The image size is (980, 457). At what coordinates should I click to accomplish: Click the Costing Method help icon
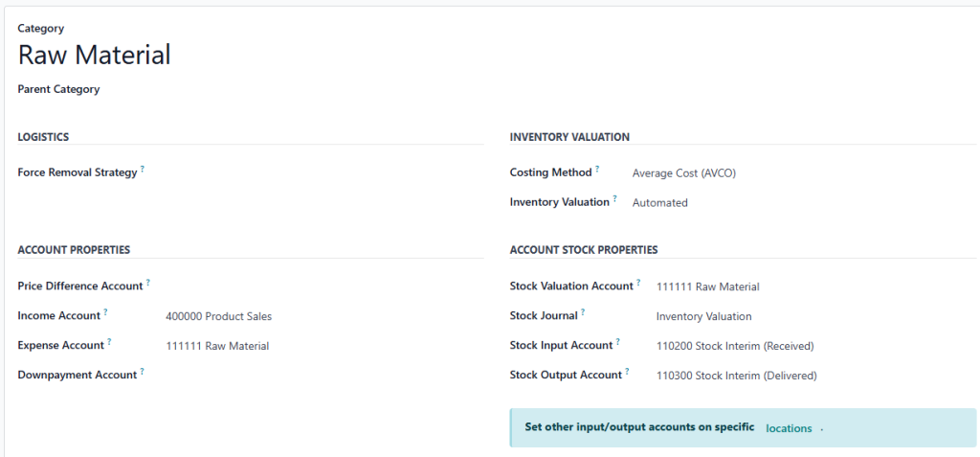pyautogui.click(x=597, y=170)
